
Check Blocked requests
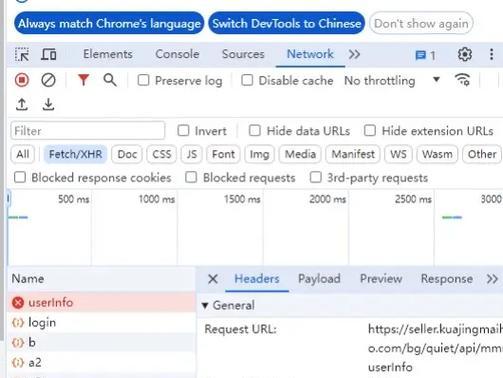click(x=191, y=177)
